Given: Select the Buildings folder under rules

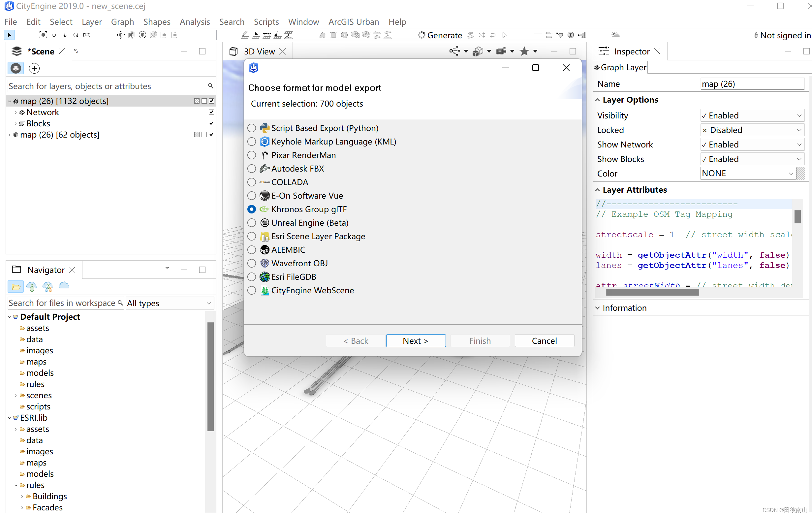Looking at the screenshot, I should tap(49, 497).
